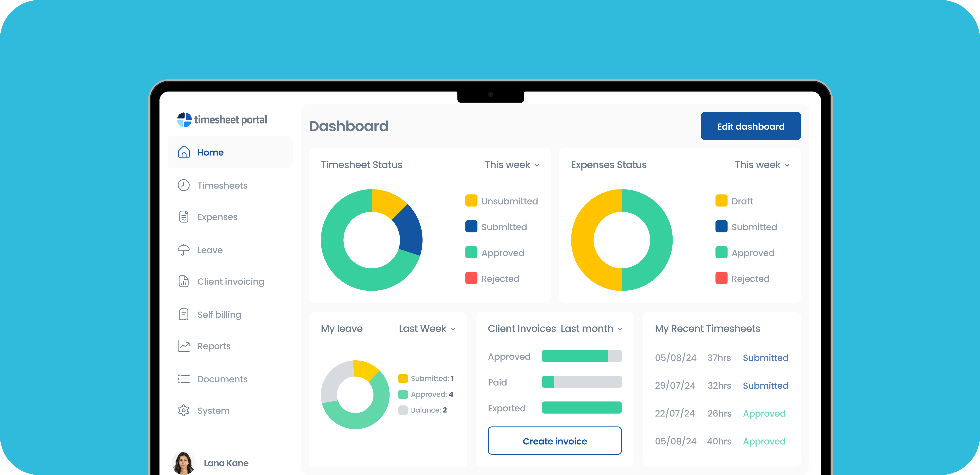Image resolution: width=980 pixels, height=475 pixels.
Task: Click the Home house icon
Action: (x=184, y=152)
